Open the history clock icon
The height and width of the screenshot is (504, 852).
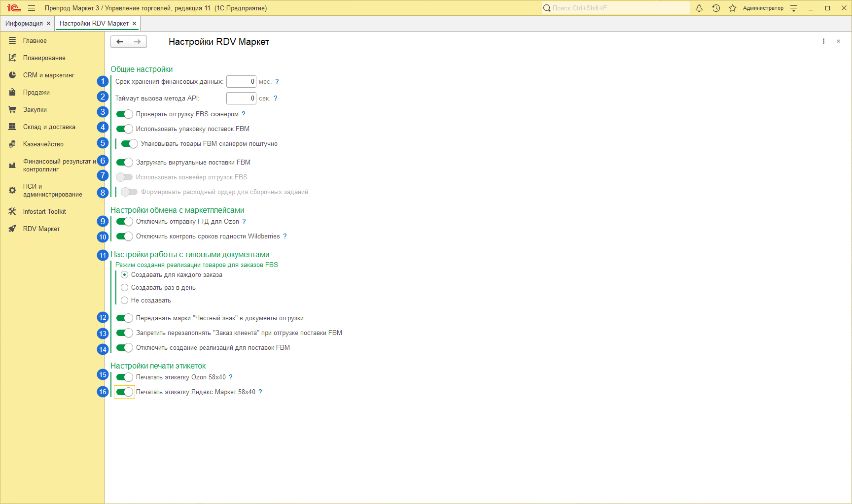coord(716,8)
